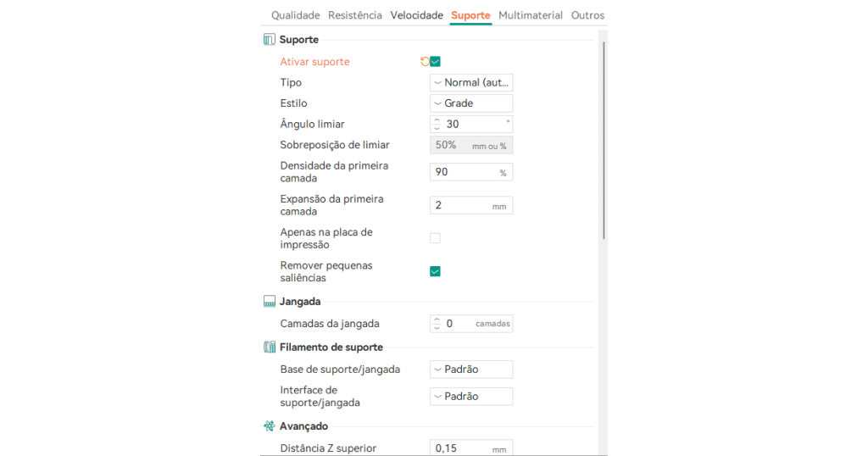Open the Tipo dropdown showing Normal (aut...
868x456 pixels.
pyautogui.click(x=471, y=82)
